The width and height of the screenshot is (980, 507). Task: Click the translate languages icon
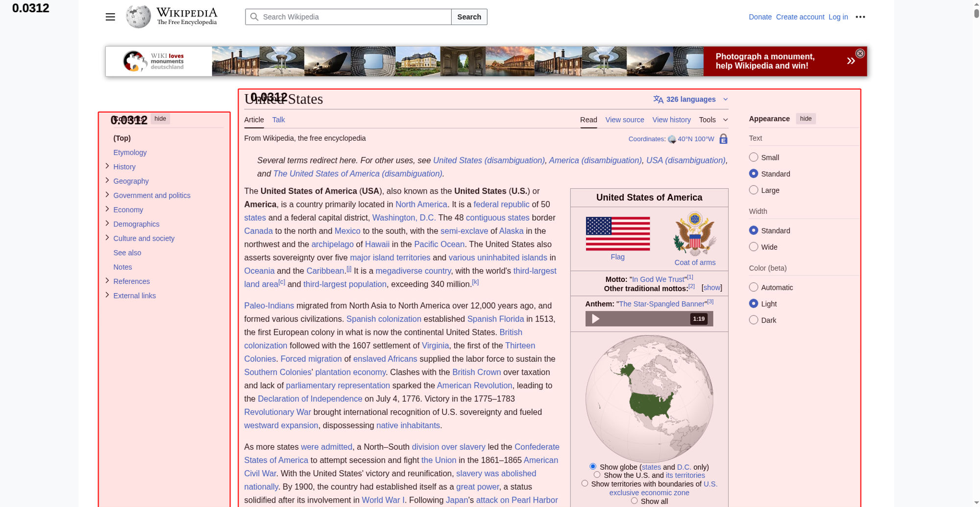tap(658, 99)
